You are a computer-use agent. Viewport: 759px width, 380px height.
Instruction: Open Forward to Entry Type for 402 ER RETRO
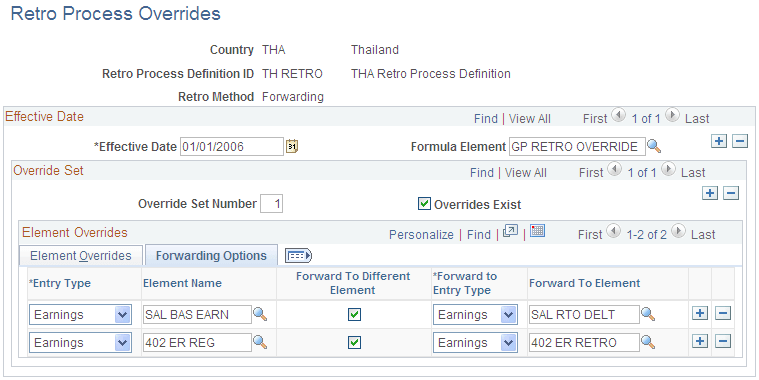475,343
